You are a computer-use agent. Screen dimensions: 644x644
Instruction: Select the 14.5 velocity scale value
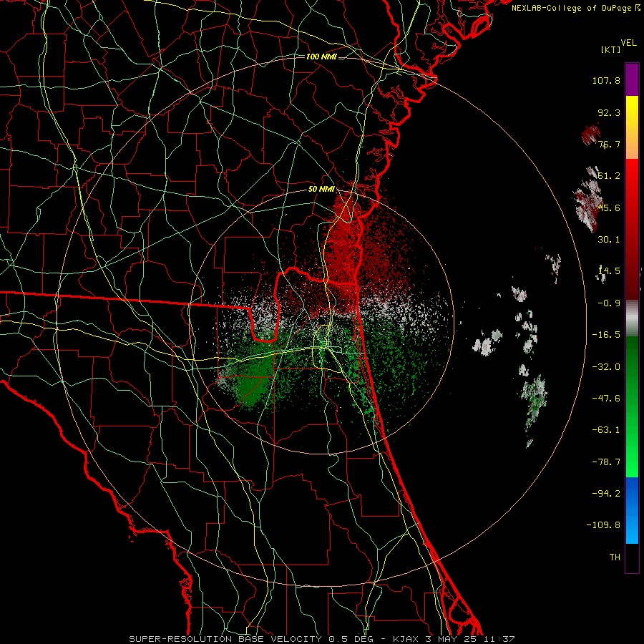609,271
